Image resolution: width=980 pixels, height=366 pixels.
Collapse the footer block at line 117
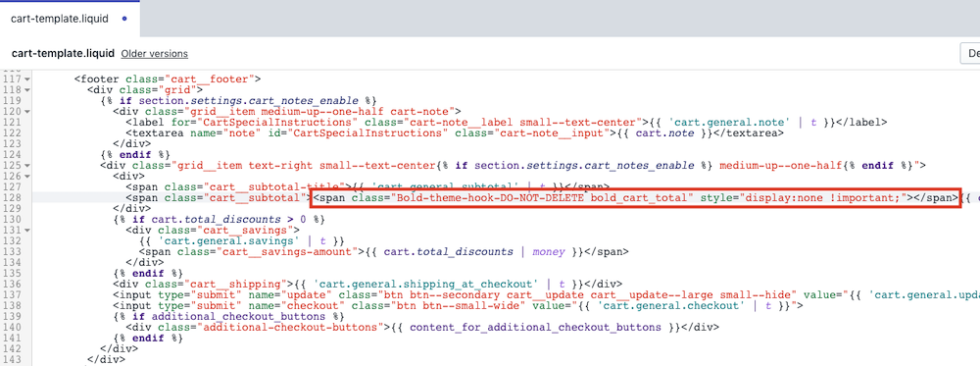pyautogui.click(x=27, y=79)
